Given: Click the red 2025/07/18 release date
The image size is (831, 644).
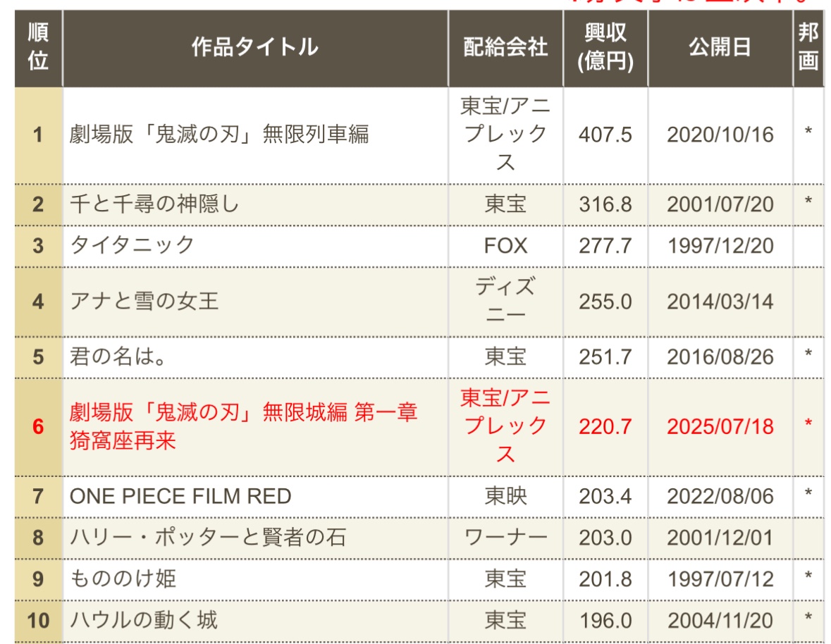Looking at the screenshot, I should (x=720, y=426).
